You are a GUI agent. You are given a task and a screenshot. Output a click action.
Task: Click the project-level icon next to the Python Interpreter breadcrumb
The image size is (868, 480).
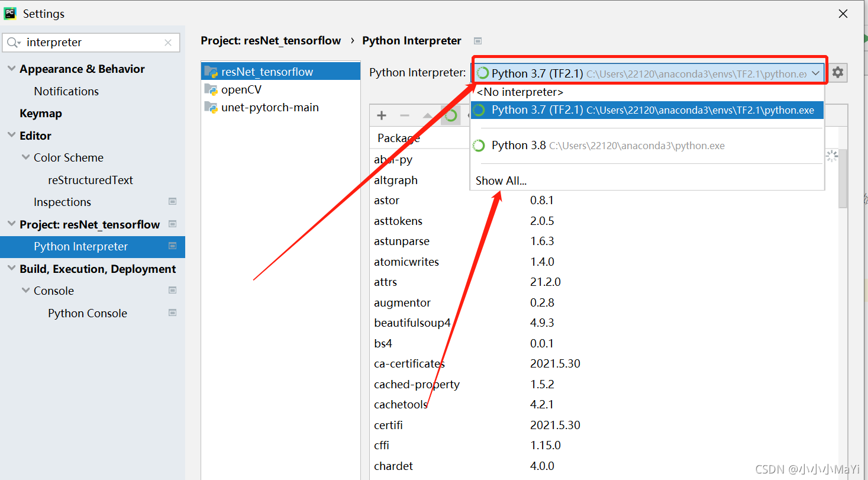click(478, 41)
